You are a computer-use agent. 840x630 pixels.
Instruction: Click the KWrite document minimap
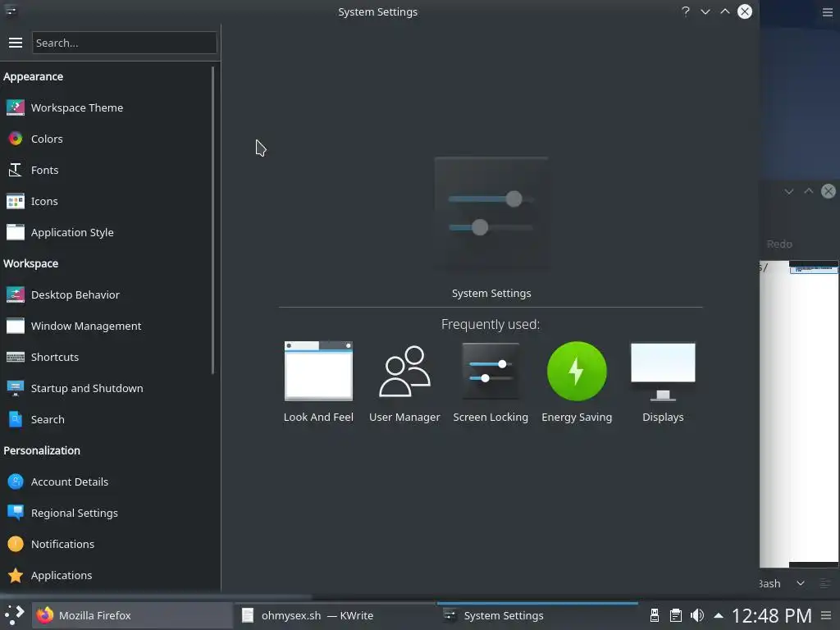[x=813, y=413]
